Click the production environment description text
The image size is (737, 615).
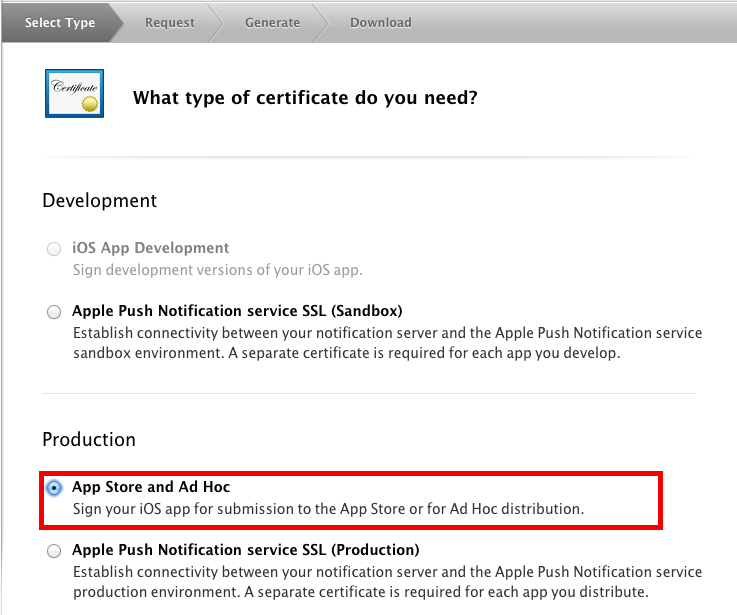(x=387, y=582)
